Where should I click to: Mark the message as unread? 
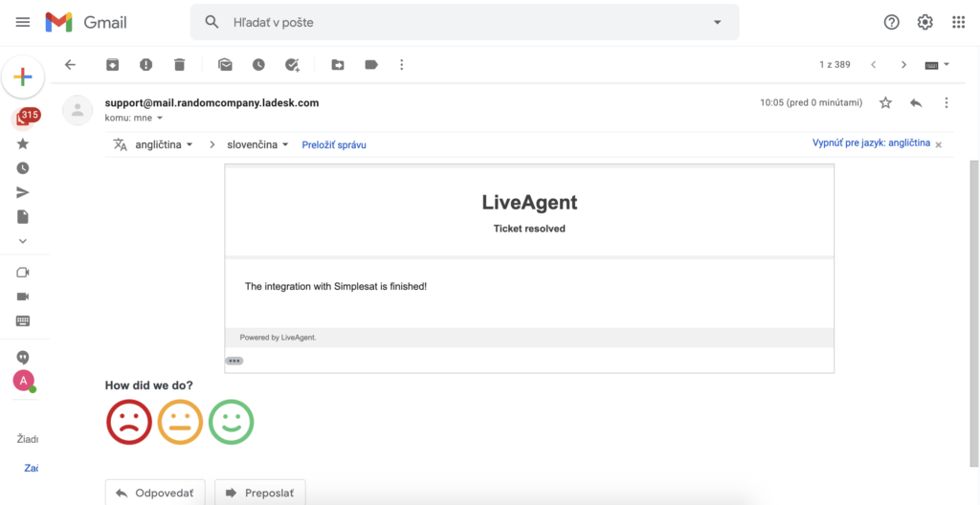225,65
